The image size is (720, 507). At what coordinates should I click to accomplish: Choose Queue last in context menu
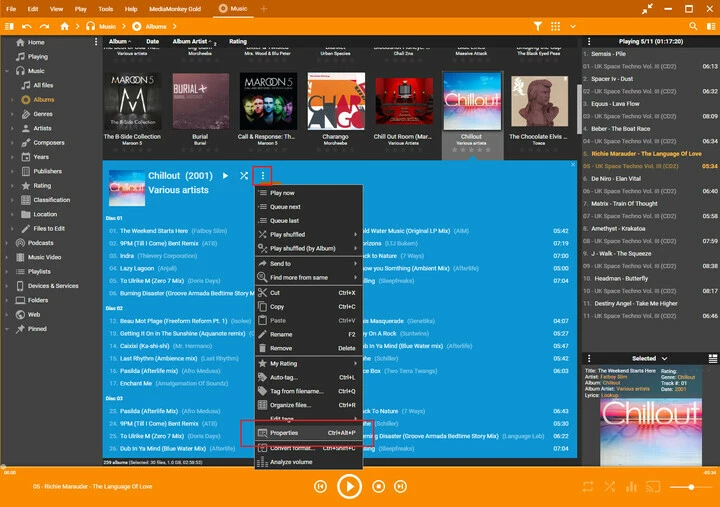(309, 220)
